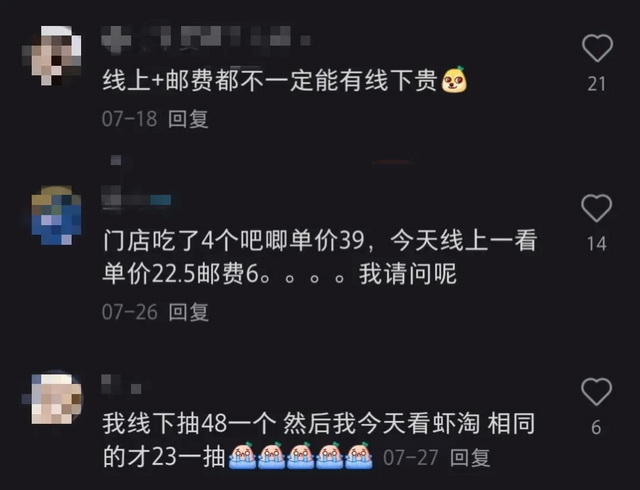Reply to the 07-26 comment
Screen dimensions: 640x490
click(x=189, y=312)
